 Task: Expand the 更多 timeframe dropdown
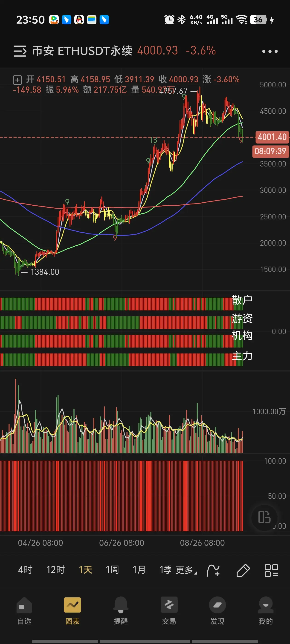click(186, 570)
